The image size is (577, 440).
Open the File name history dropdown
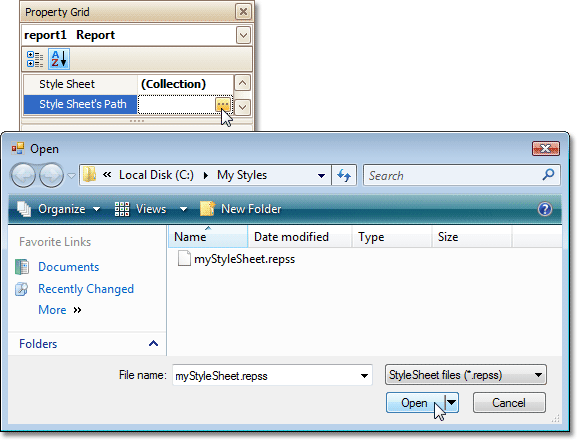[364, 376]
